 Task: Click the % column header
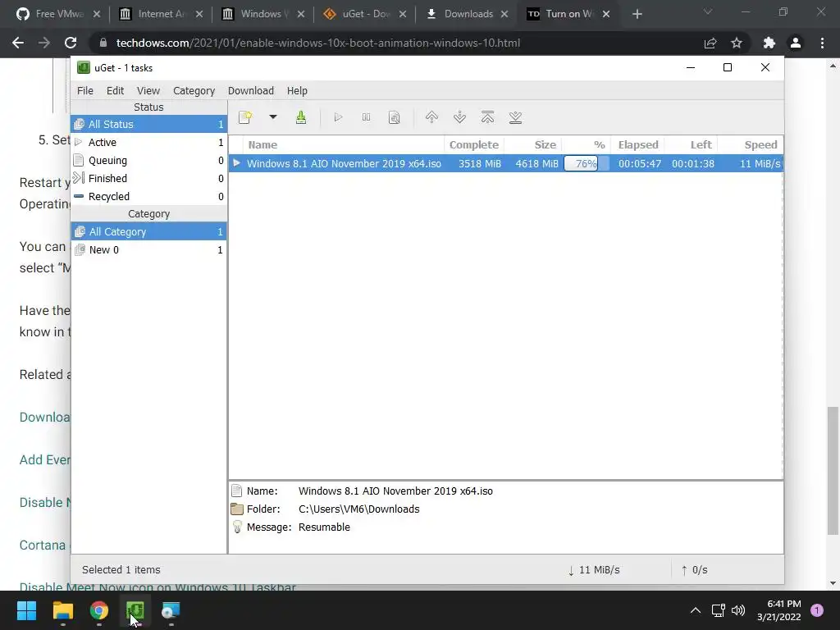[x=586, y=144]
